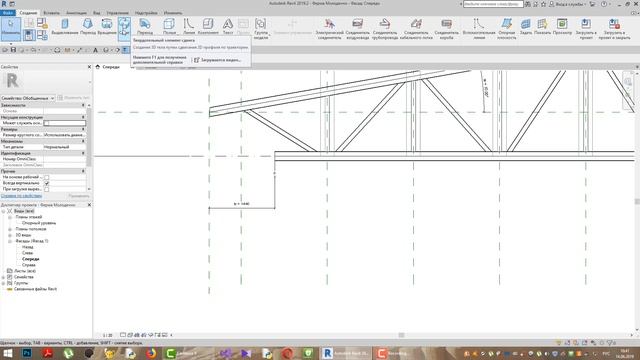Select Опорный уровень floor plan
The height and width of the screenshot is (360, 640).
tap(39, 223)
